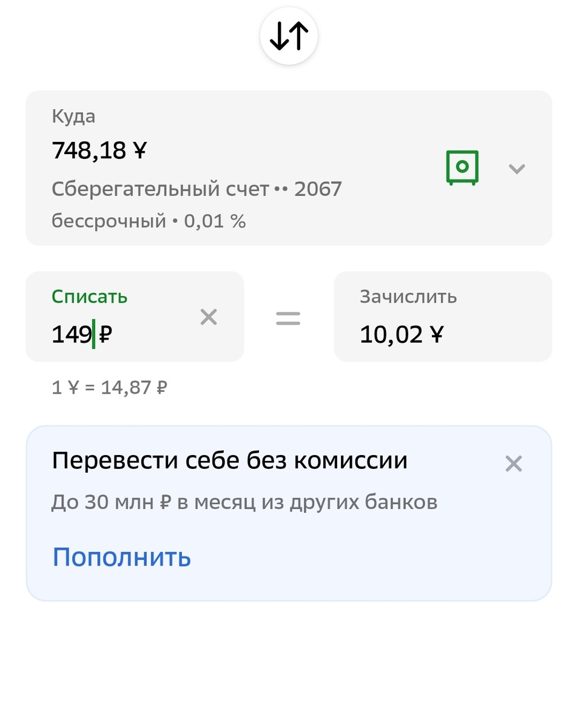Focus the Списать amount 149 field

pos(135,316)
